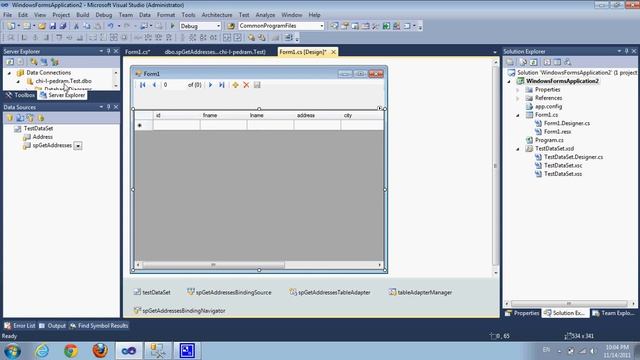Image resolution: width=640 pixels, height=360 pixels.
Task: Click the Open File folder toolbar icon
Action: pos(42,26)
